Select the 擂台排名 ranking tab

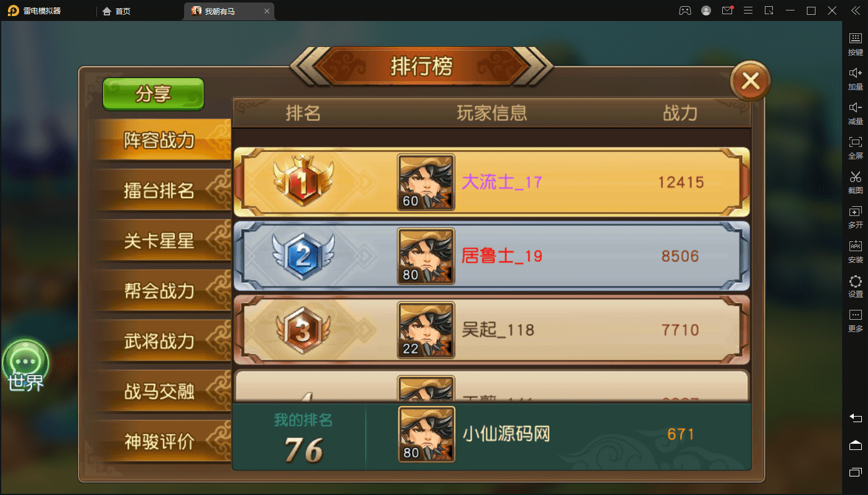point(159,191)
